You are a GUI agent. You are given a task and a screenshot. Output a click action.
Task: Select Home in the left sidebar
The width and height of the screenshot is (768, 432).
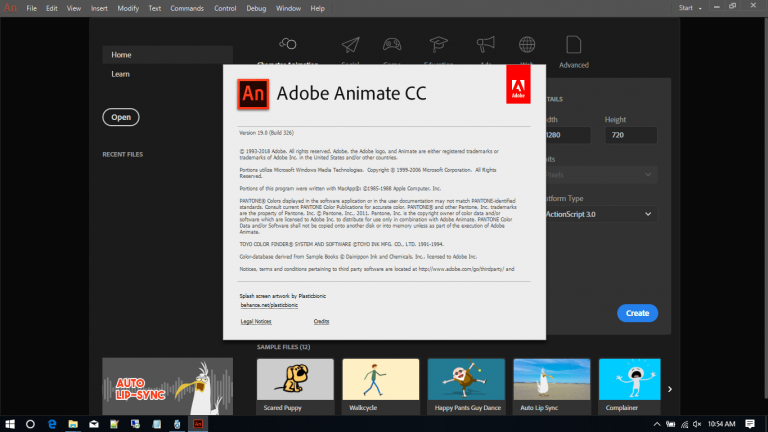click(168, 55)
